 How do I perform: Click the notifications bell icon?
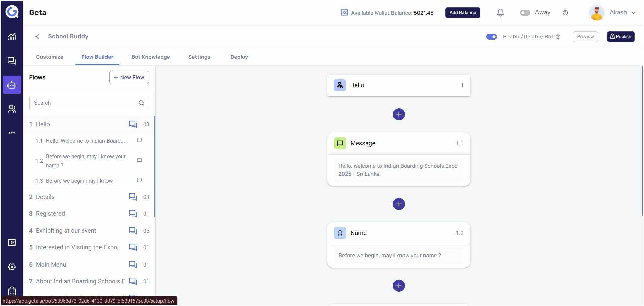pos(500,13)
